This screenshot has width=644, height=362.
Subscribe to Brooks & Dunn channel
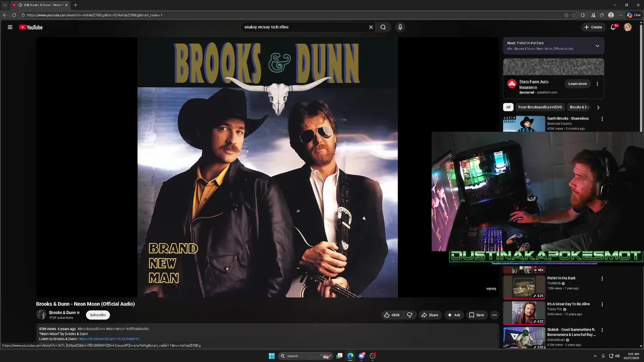click(98, 315)
